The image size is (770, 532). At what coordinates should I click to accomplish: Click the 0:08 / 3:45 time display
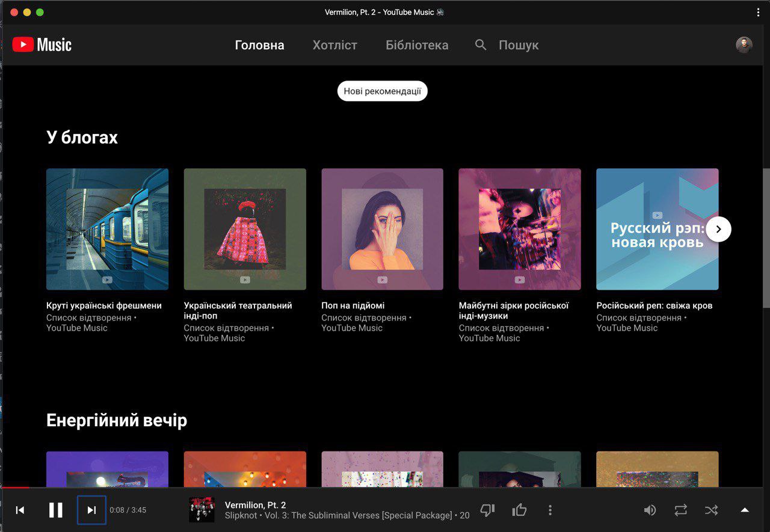pyautogui.click(x=128, y=510)
